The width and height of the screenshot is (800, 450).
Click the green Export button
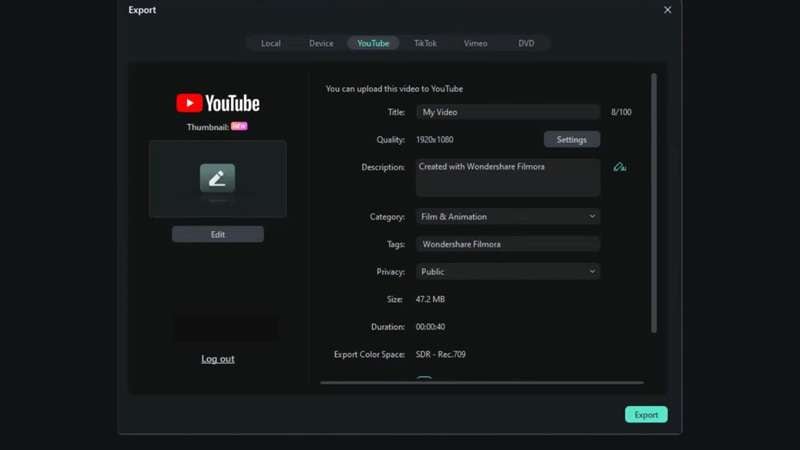[646, 415]
